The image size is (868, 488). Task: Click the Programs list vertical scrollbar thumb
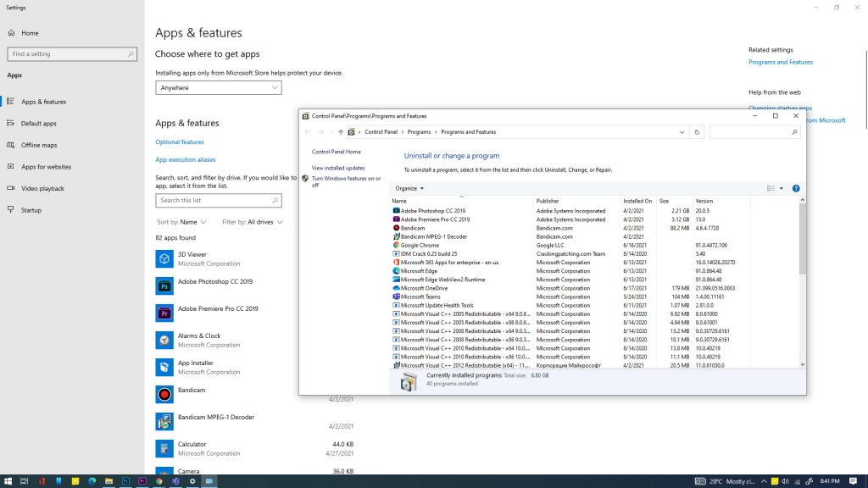(x=802, y=239)
